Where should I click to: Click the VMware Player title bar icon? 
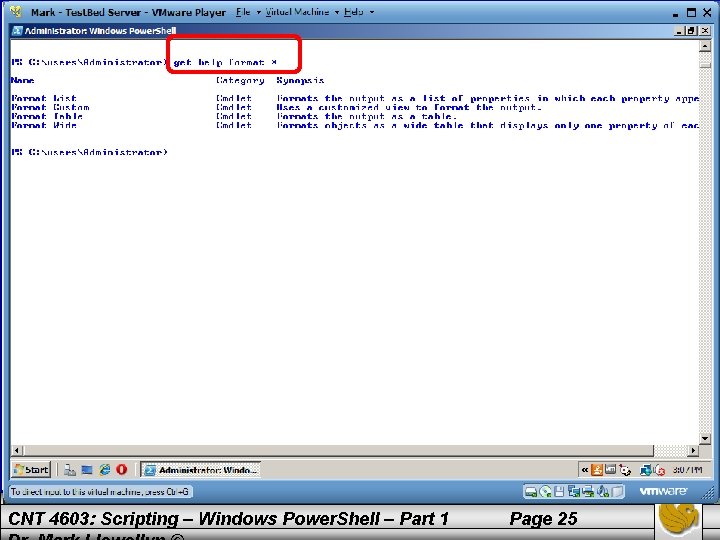click(17, 11)
